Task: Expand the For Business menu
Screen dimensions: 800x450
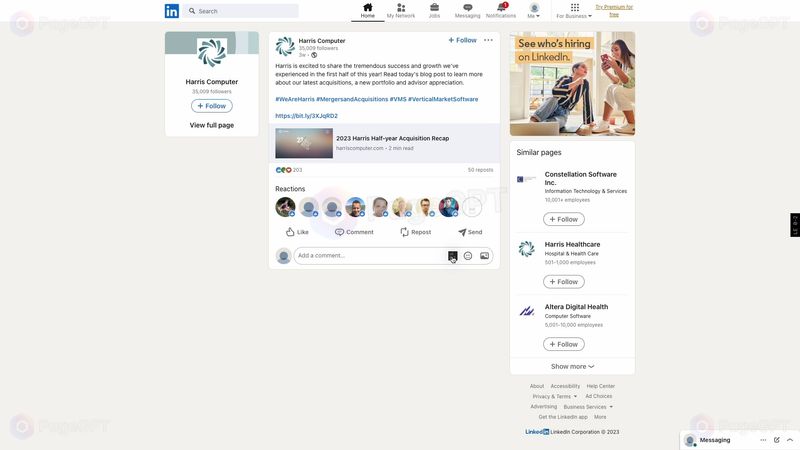Action: click(x=574, y=11)
